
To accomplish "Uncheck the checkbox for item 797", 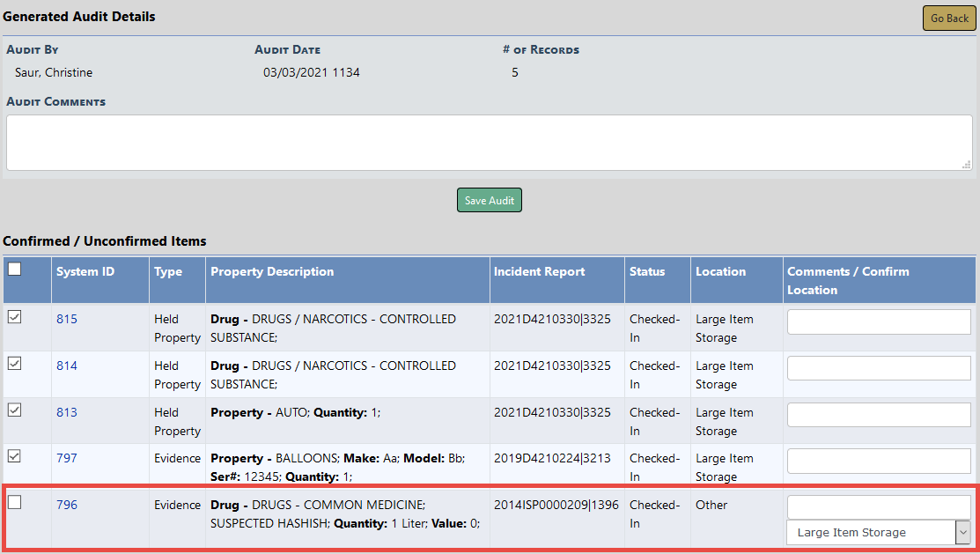I will (x=14, y=456).
